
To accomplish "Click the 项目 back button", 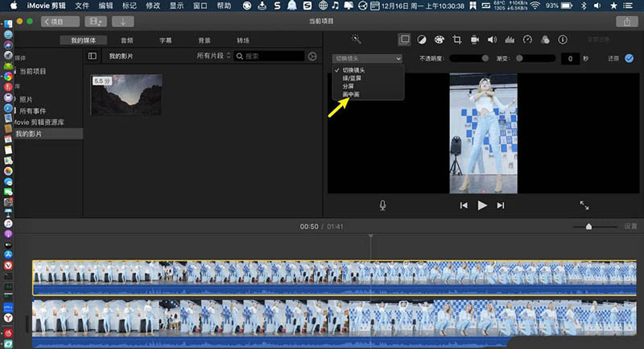I will pos(60,22).
